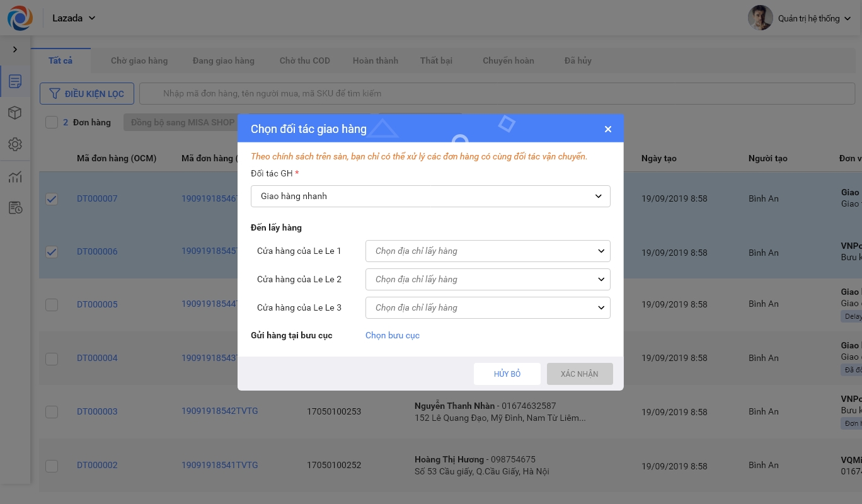Image resolution: width=862 pixels, height=504 pixels.
Task: Switch to the Chờ giao hàng tab
Action: (139, 60)
